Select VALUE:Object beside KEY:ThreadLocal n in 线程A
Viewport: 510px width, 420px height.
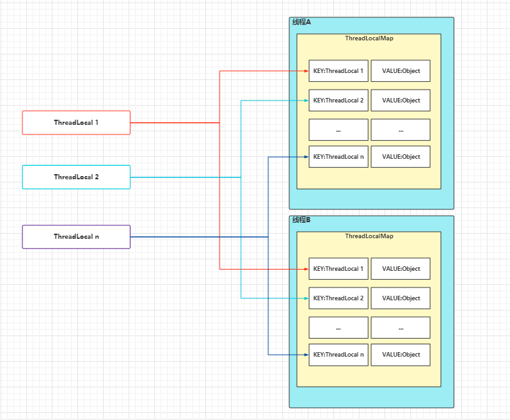click(401, 157)
